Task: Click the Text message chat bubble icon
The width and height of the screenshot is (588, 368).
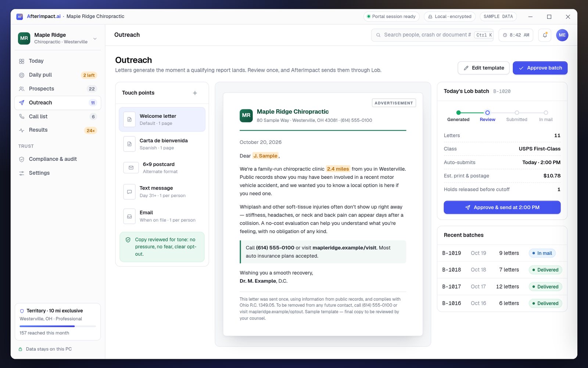Action: 129,192
